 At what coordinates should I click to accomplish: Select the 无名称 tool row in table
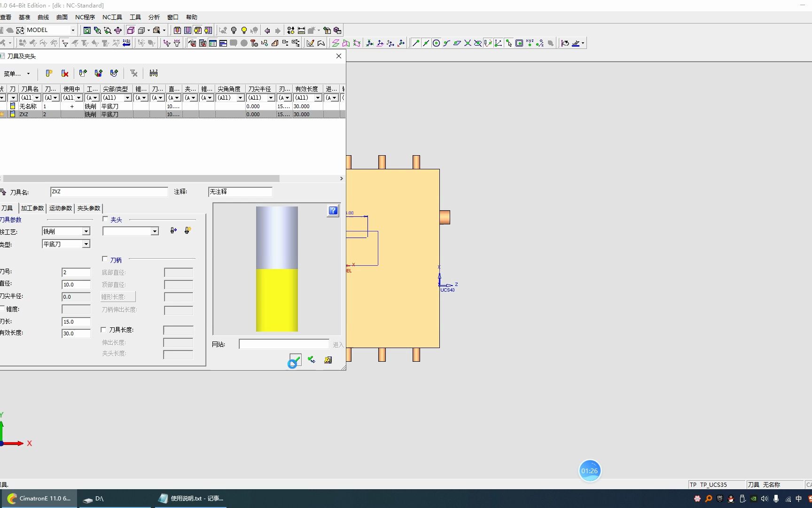point(28,106)
